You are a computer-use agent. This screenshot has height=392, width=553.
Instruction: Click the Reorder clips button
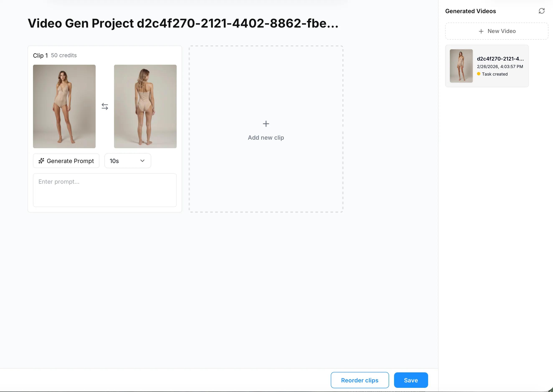click(x=359, y=380)
